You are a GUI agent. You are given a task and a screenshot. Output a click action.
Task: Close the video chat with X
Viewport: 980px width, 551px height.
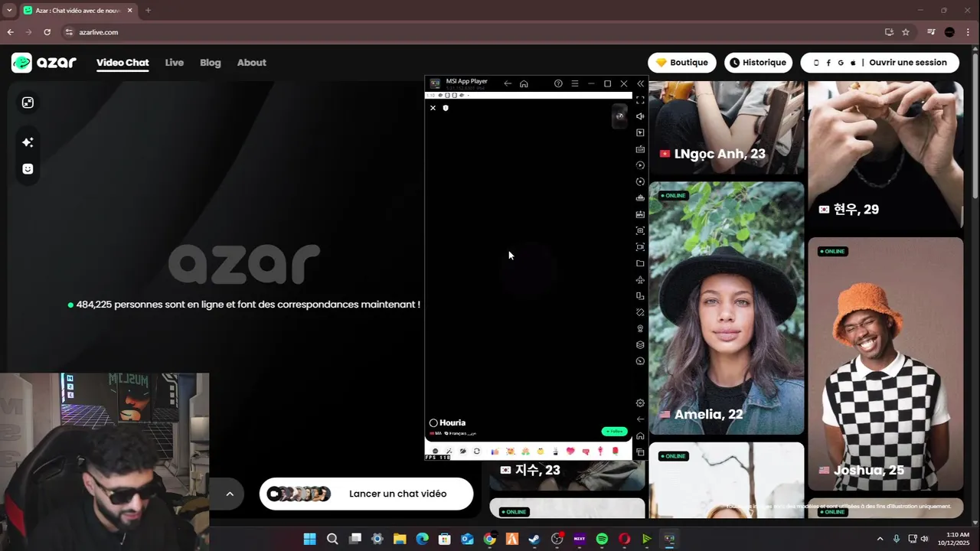pyautogui.click(x=433, y=108)
